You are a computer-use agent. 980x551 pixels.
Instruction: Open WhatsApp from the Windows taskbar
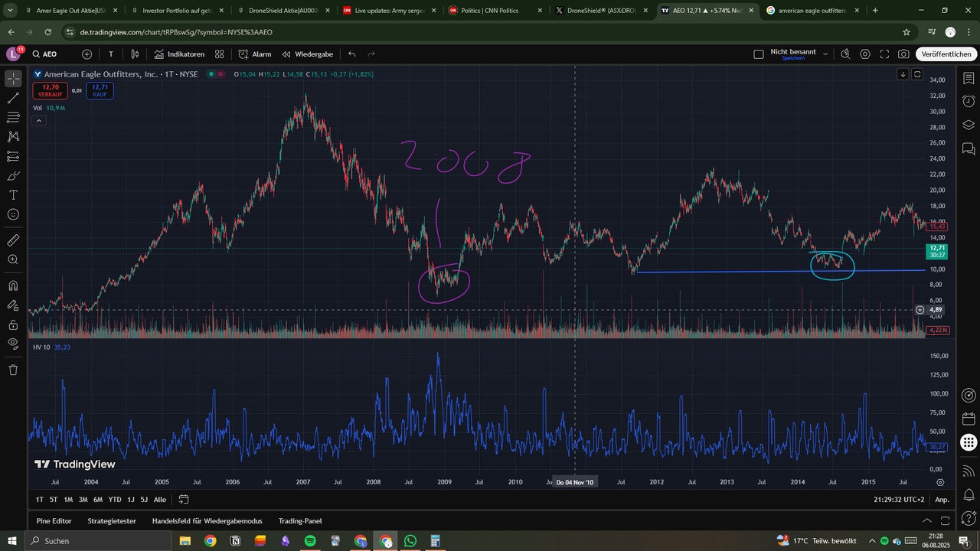pos(410,541)
